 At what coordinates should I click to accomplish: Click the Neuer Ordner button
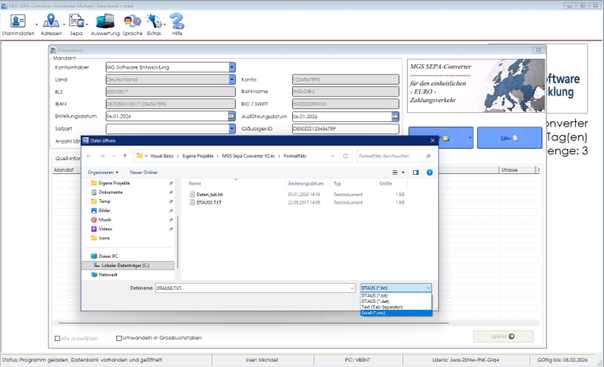point(143,172)
